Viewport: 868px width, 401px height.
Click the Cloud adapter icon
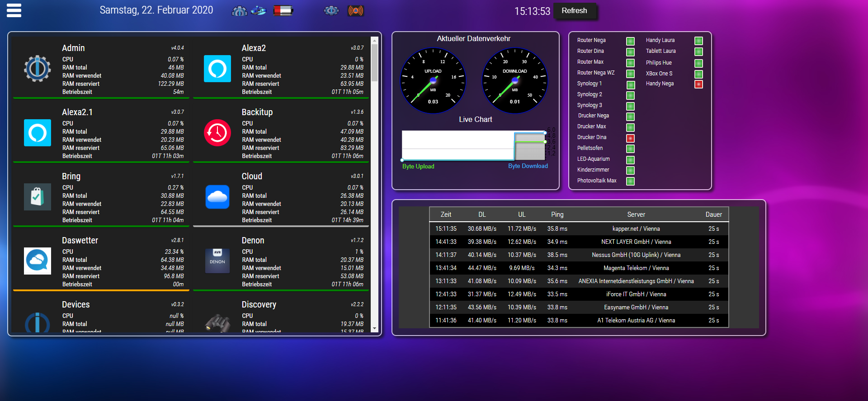(x=217, y=197)
